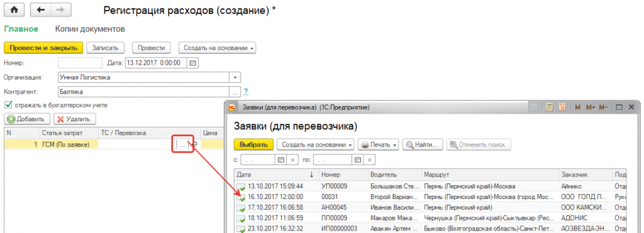
Task: Click the 'Статья затрат' column header
Action: coord(69,133)
